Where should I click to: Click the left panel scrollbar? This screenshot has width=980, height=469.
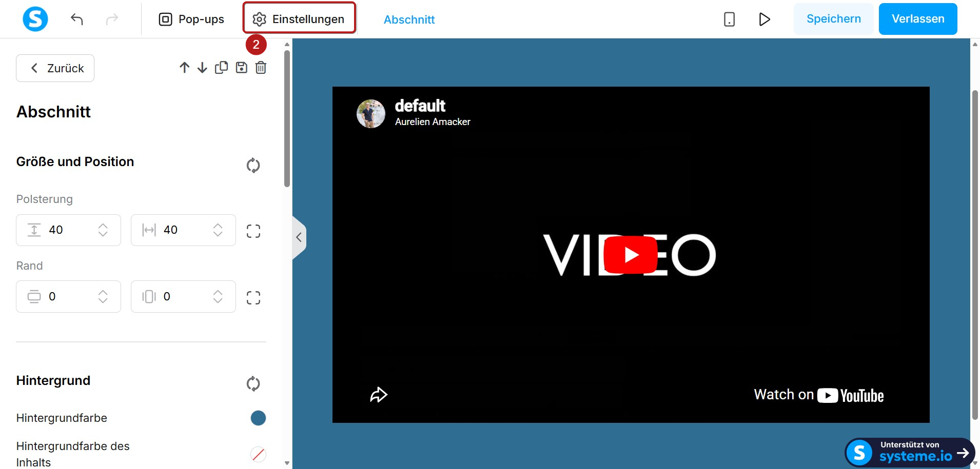coord(287,119)
